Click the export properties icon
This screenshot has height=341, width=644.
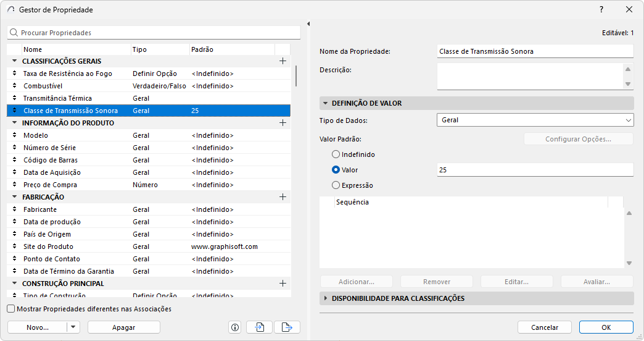coord(287,327)
